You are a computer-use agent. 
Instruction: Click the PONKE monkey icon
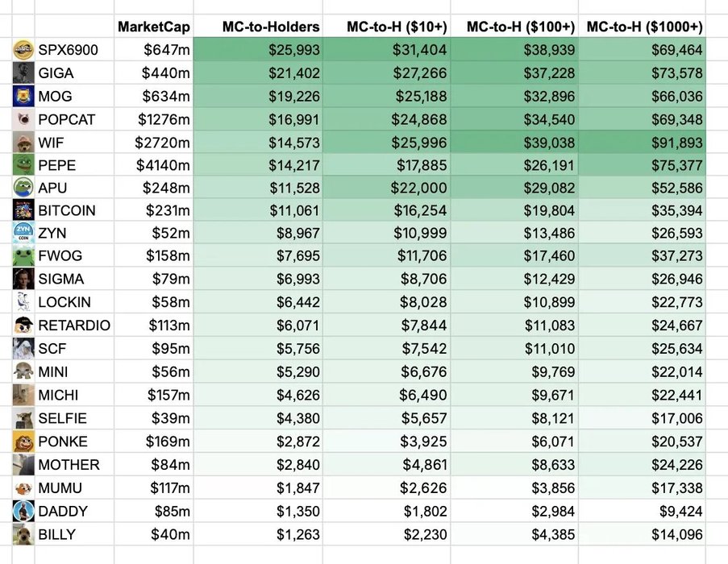click(23, 442)
